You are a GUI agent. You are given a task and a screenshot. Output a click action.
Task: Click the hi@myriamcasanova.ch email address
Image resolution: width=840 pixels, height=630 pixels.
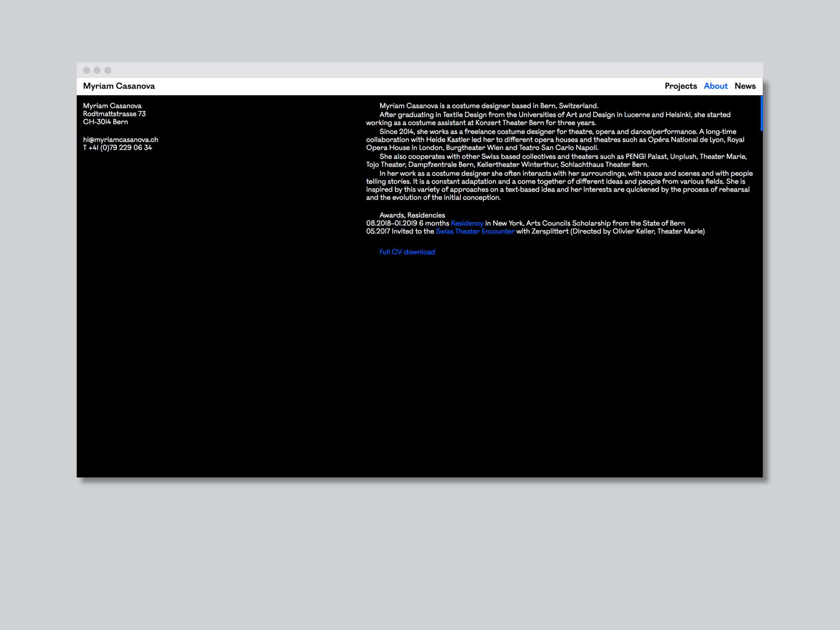120,140
